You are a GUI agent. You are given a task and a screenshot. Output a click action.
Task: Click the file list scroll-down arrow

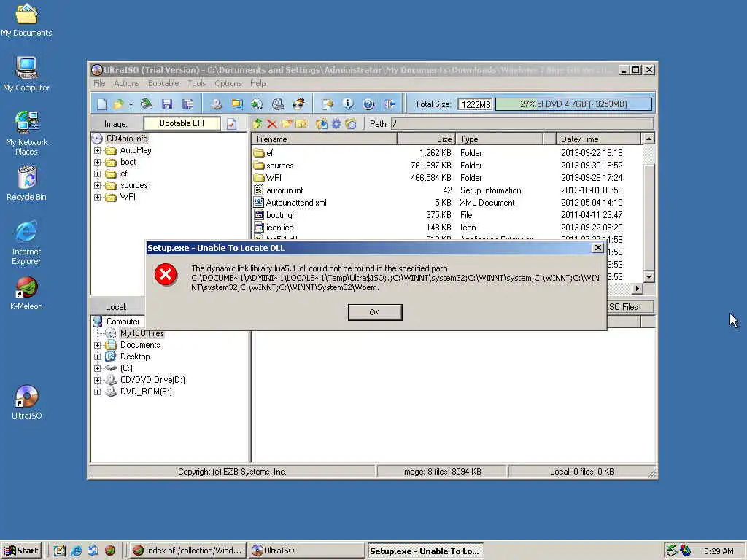click(x=649, y=276)
